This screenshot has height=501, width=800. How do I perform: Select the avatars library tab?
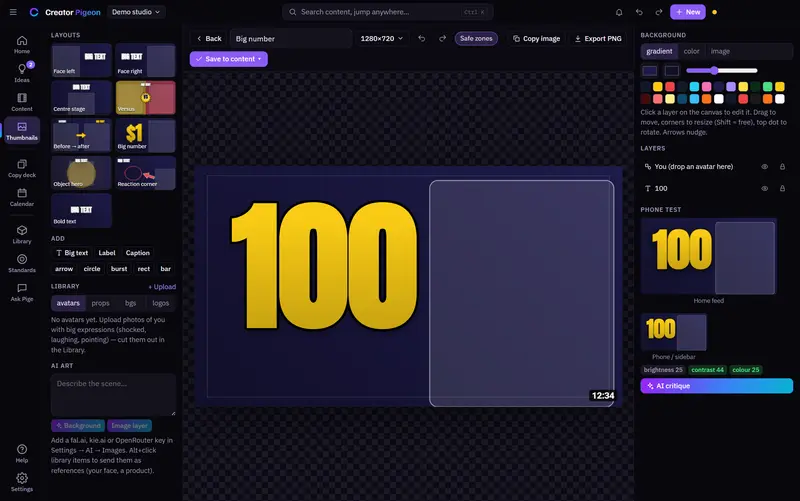(x=68, y=303)
